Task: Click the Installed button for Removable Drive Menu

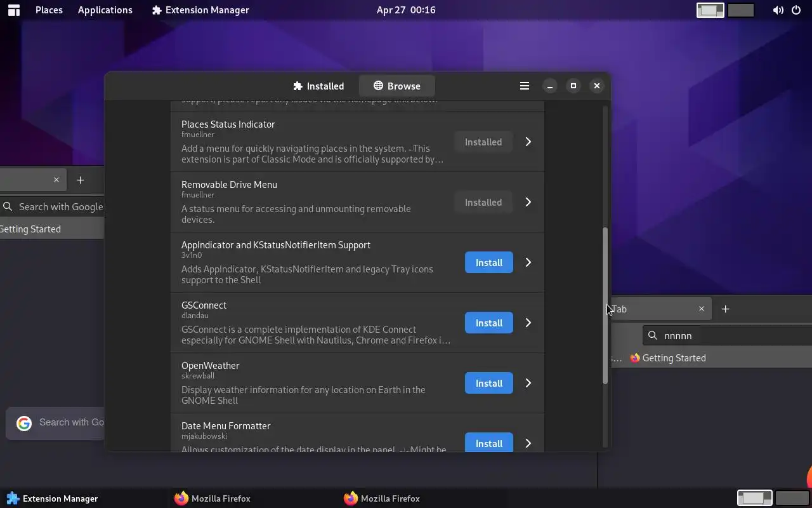Action: coord(483,202)
